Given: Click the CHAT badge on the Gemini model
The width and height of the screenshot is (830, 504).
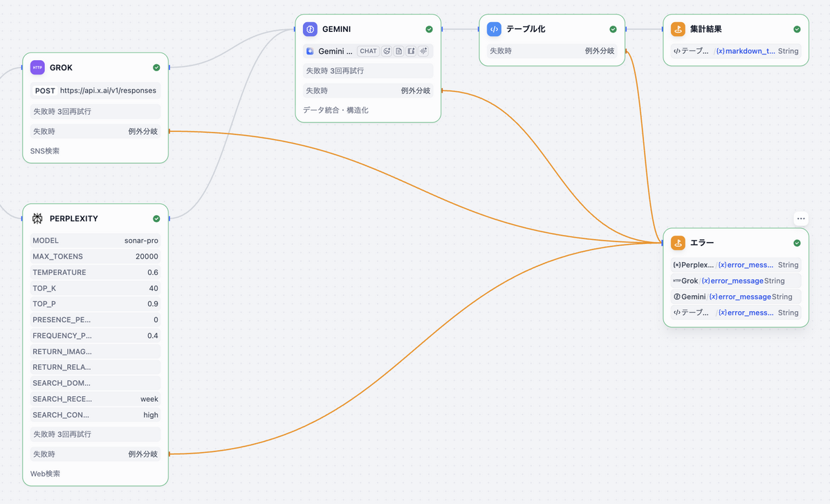Looking at the screenshot, I should tap(369, 51).
